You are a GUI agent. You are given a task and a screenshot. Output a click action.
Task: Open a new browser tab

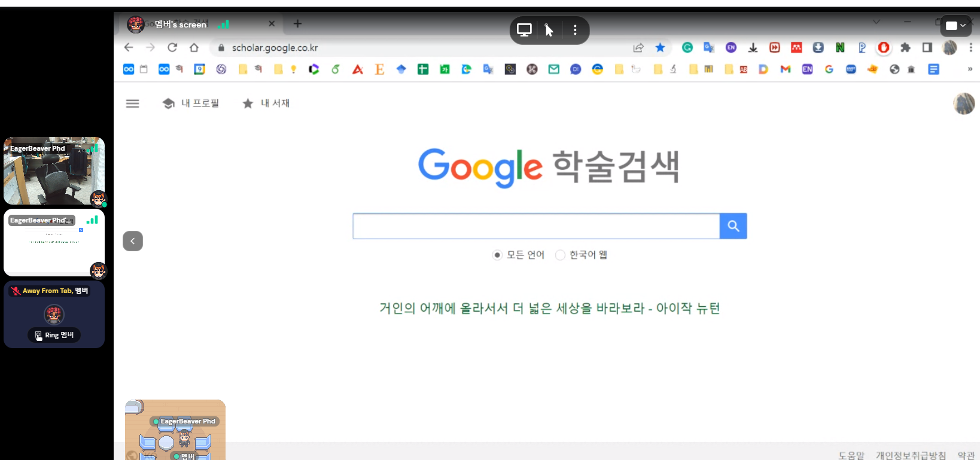297,23
